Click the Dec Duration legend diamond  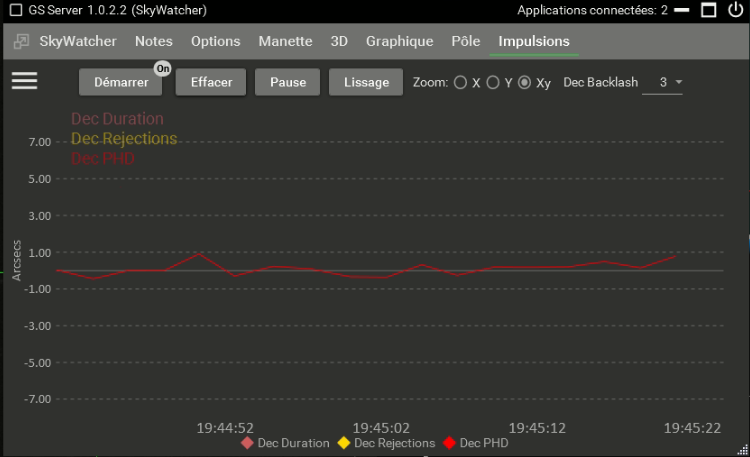tap(247, 443)
